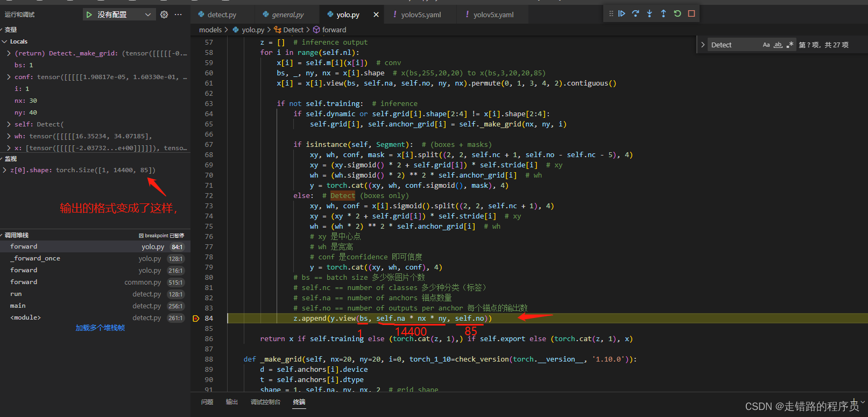Image resolution: width=868 pixels, height=417 pixels.
Task: Toggle whole word matching in find
Action: pyautogui.click(x=778, y=45)
